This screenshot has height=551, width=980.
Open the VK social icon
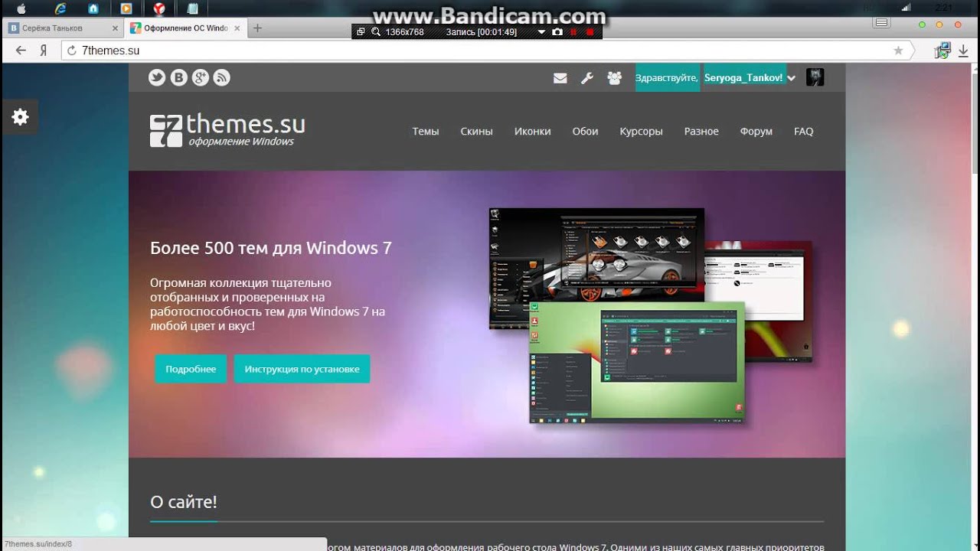(179, 77)
